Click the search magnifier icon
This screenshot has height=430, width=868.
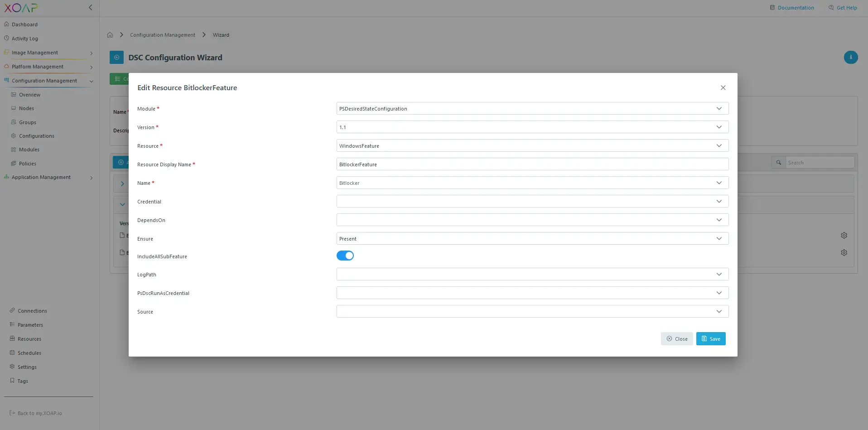(x=779, y=162)
